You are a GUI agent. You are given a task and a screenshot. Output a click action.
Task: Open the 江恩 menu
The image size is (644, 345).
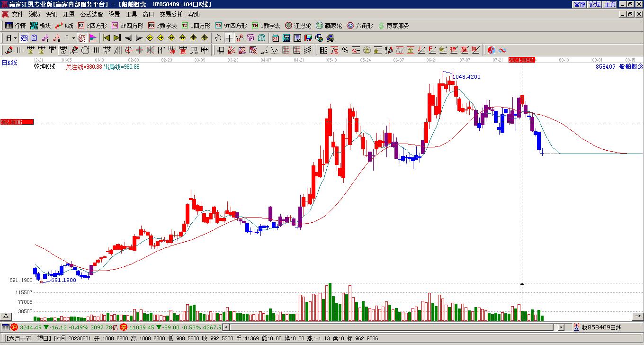pos(69,14)
